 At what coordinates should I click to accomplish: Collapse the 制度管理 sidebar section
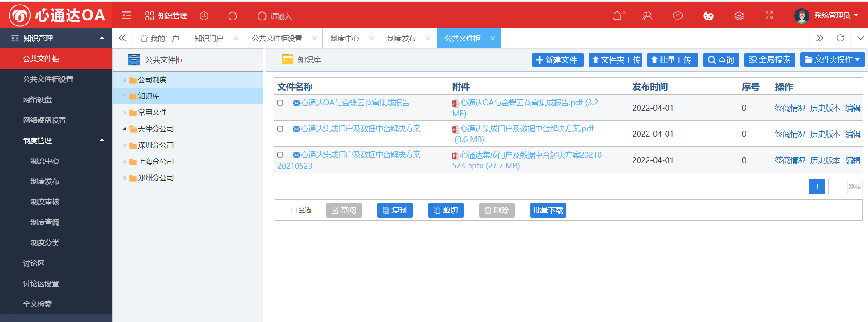pyautogui.click(x=102, y=140)
